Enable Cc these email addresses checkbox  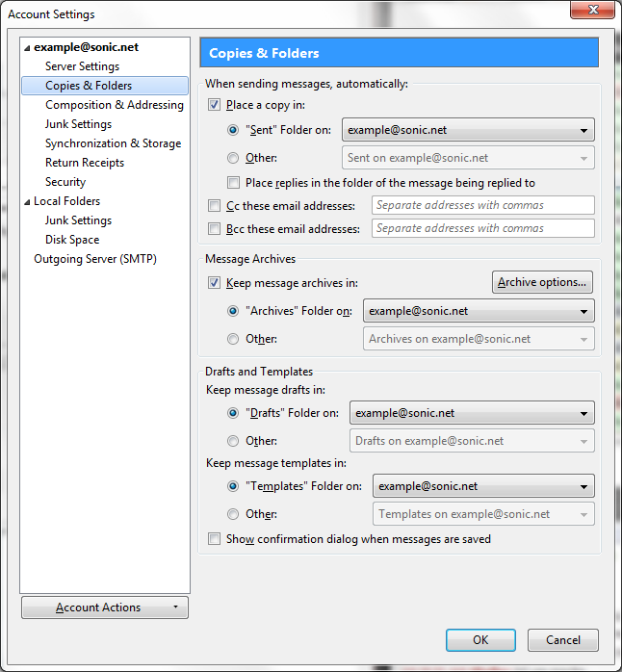(215, 206)
